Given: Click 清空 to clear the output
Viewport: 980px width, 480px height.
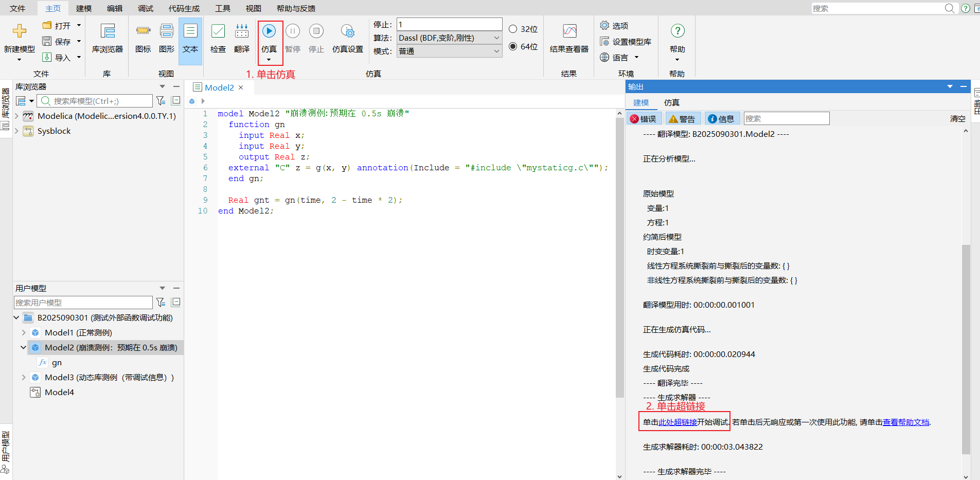Looking at the screenshot, I should pos(957,118).
